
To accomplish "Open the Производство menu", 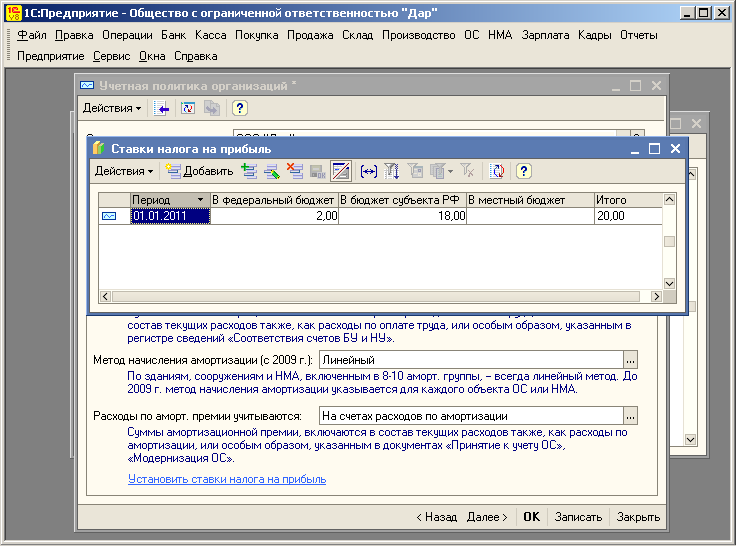I will point(419,35).
